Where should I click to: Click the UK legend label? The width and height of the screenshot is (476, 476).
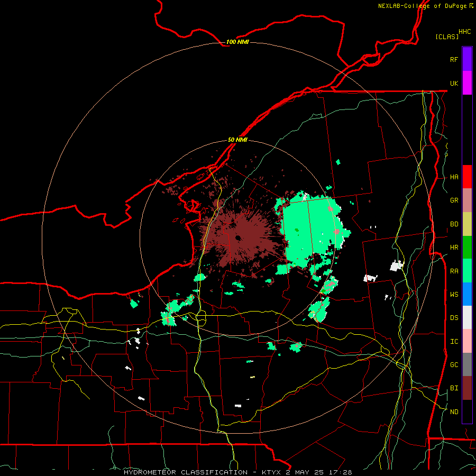[454, 83]
